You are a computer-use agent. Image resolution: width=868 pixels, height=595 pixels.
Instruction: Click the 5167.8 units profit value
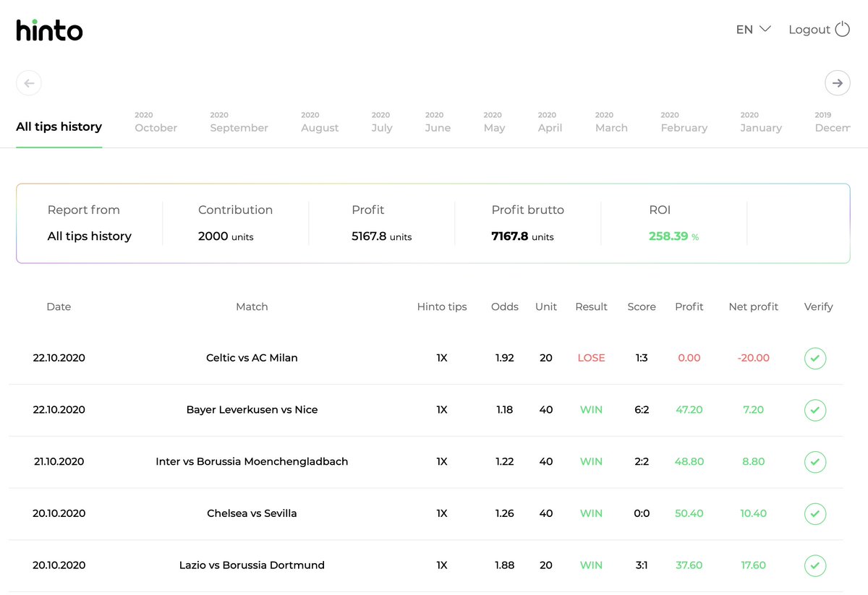click(381, 236)
